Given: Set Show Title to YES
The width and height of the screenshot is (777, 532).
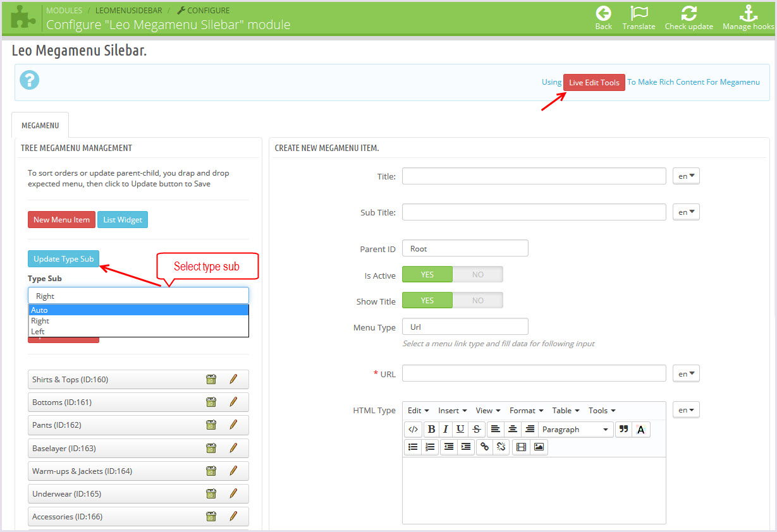Looking at the screenshot, I should pos(427,300).
